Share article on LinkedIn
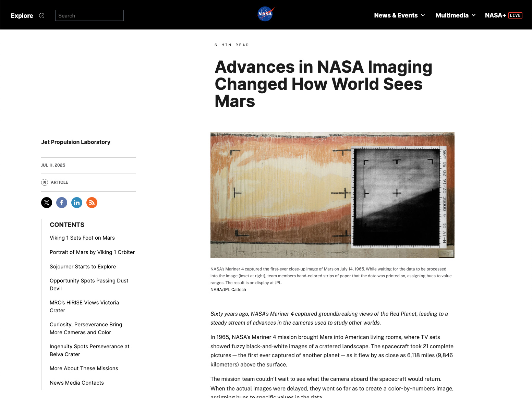532x398 pixels. click(77, 203)
